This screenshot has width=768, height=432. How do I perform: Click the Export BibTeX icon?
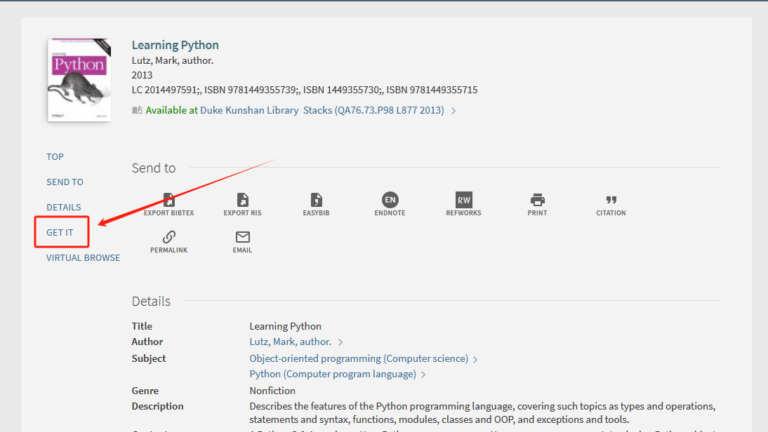point(169,200)
